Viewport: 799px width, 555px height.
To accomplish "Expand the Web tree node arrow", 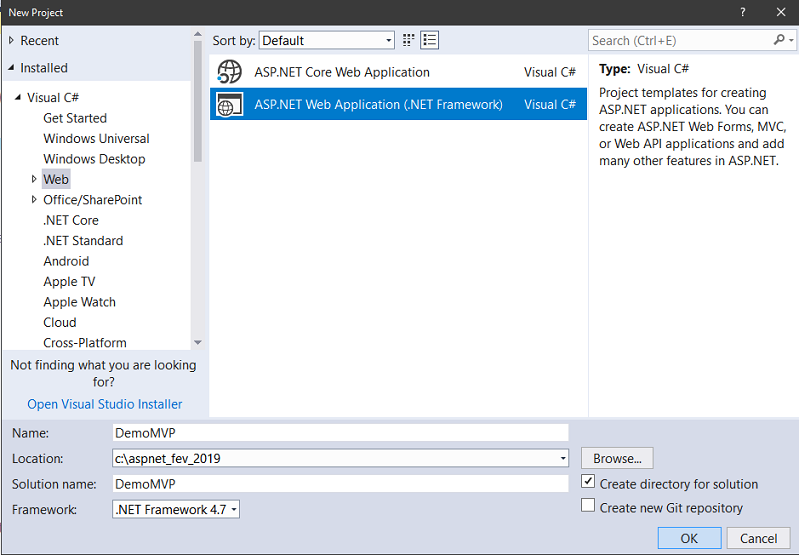I will pyautogui.click(x=34, y=179).
